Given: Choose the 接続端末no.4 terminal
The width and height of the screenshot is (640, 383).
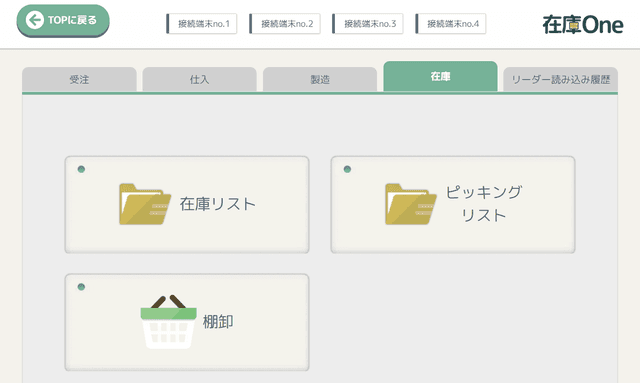Looking at the screenshot, I should (451, 24).
